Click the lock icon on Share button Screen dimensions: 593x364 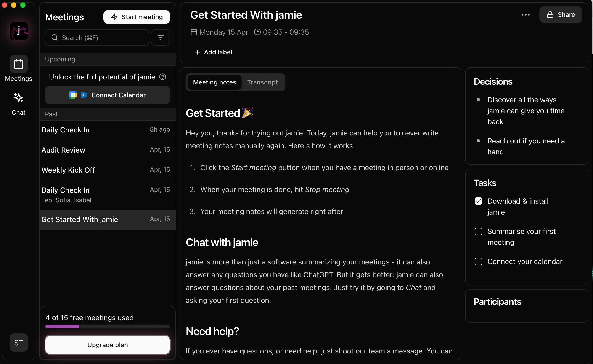pyautogui.click(x=550, y=15)
